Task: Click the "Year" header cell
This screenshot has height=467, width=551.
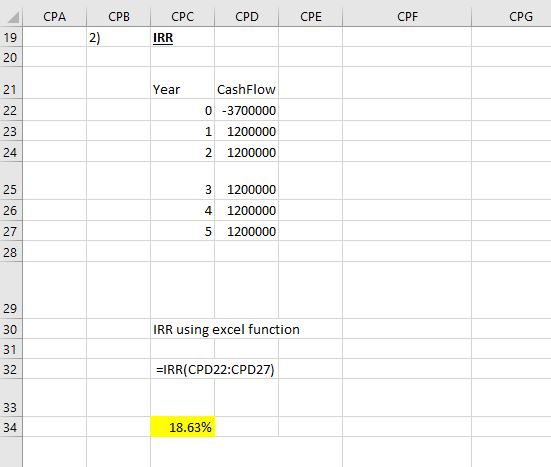Action: [x=182, y=83]
